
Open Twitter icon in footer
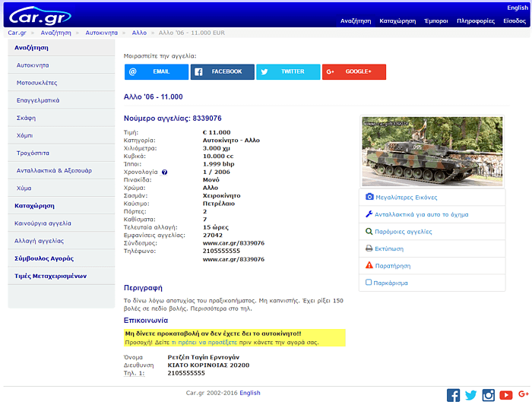[470, 395]
